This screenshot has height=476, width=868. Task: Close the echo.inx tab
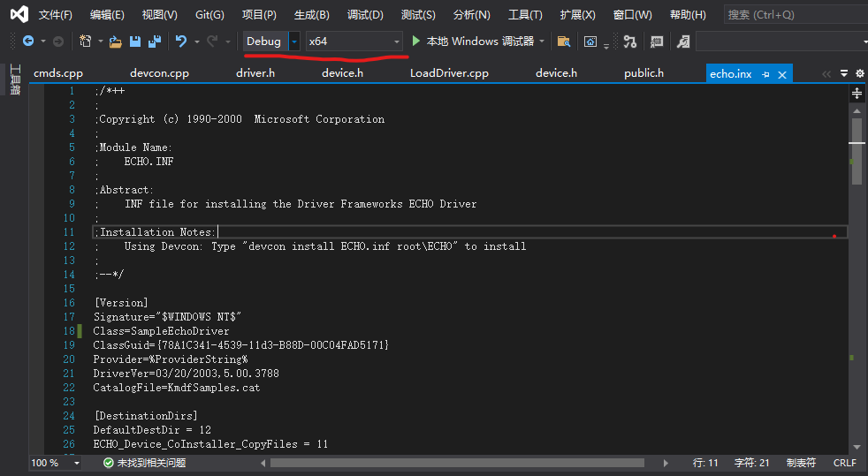pyautogui.click(x=782, y=75)
